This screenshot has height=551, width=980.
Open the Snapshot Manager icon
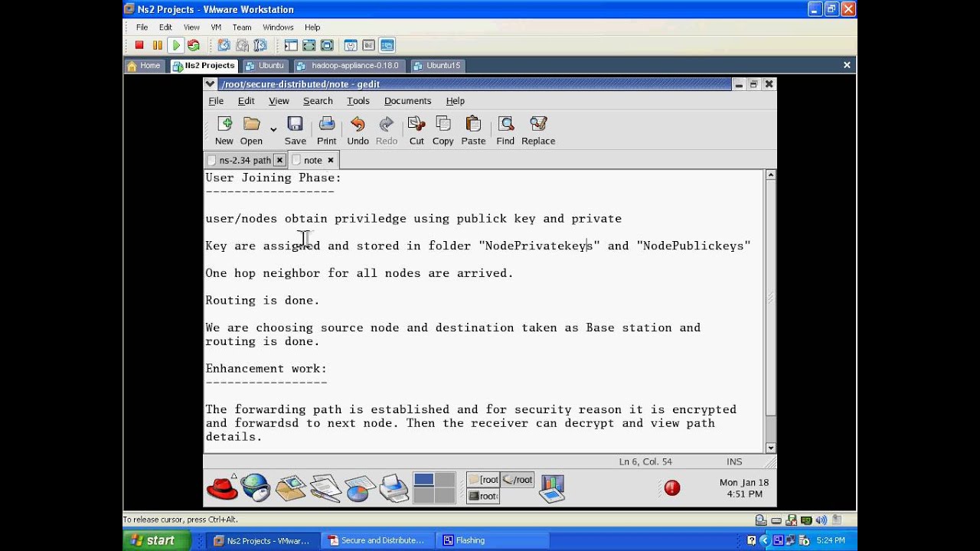click(x=260, y=45)
